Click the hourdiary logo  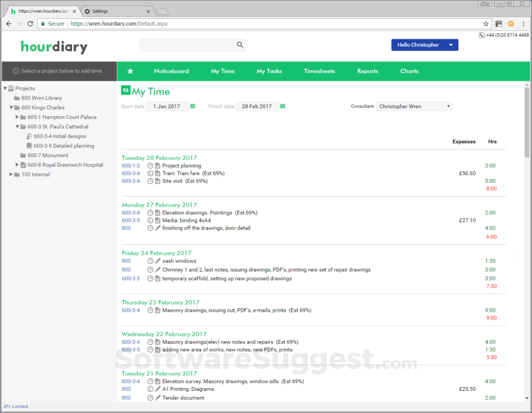pyautogui.click(x=54, y=47)
